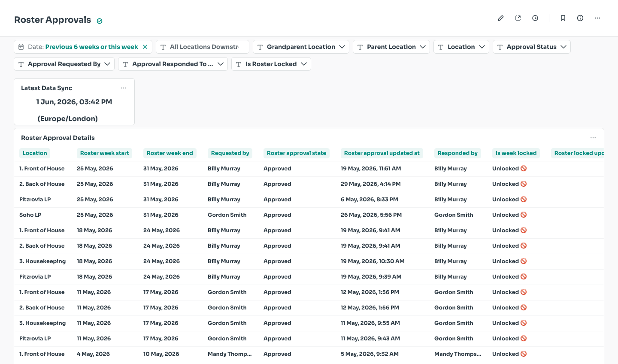Click Mandy Thomp... in Requested by column

[x=230, y=354]
